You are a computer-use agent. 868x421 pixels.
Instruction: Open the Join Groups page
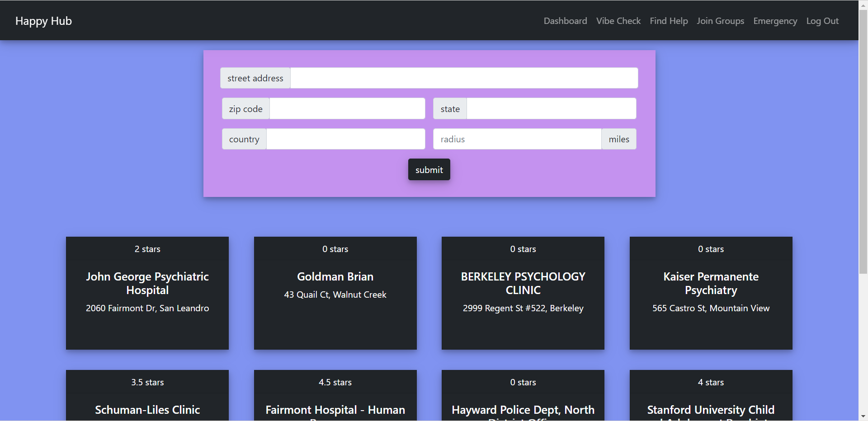[720, 21]
